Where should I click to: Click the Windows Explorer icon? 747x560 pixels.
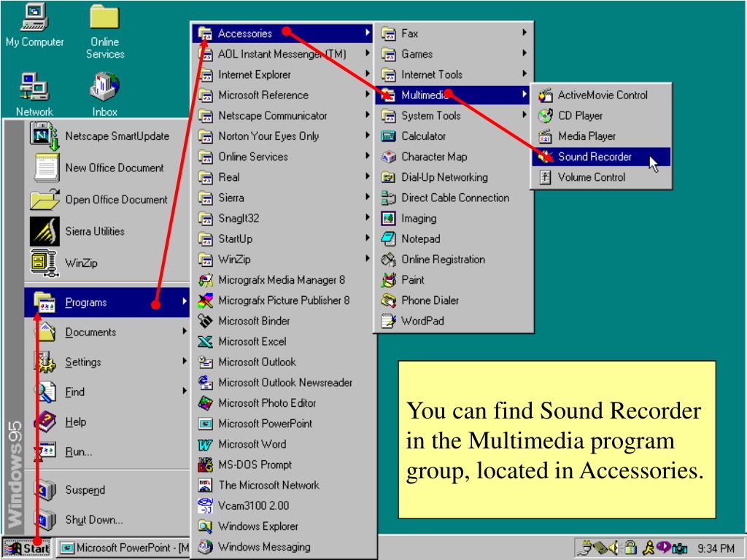pos(205,526)
